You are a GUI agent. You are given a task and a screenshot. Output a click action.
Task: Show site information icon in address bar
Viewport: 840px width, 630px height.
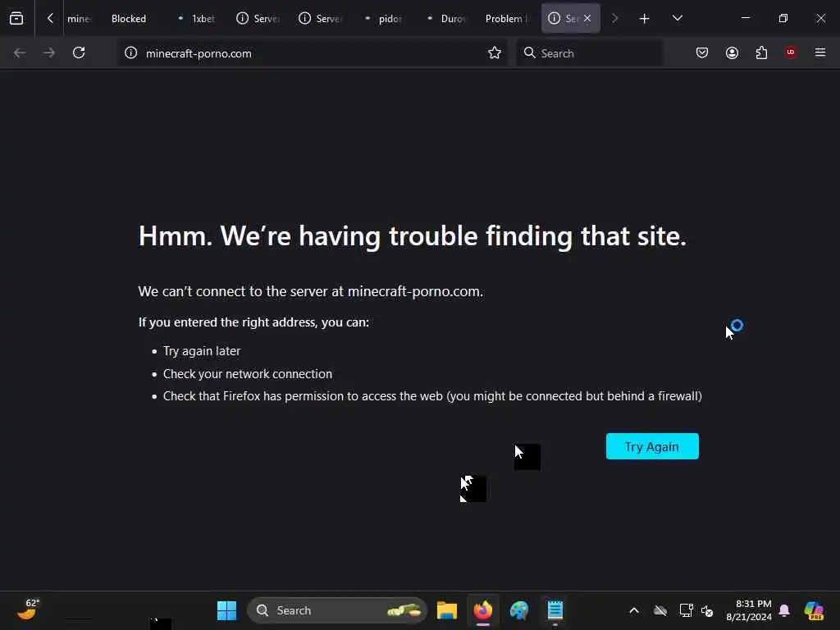pyautogui.click(x=130, y=52)
